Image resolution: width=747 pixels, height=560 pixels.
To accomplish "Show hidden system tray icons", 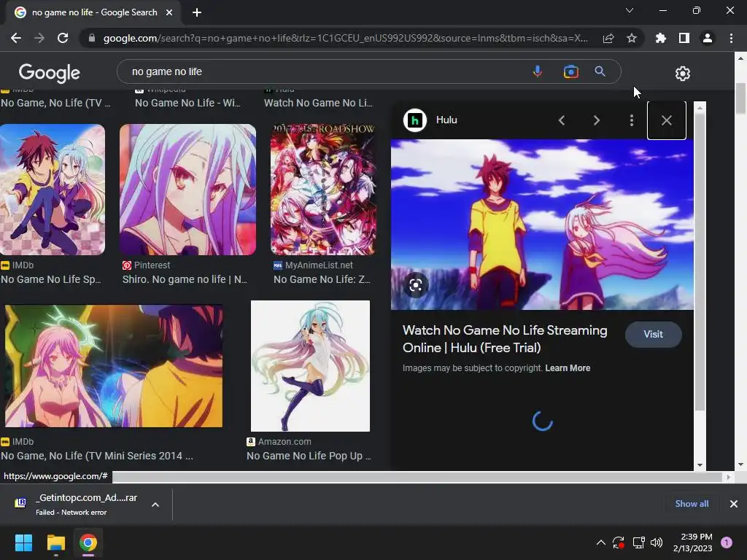I will coord(601,542).
